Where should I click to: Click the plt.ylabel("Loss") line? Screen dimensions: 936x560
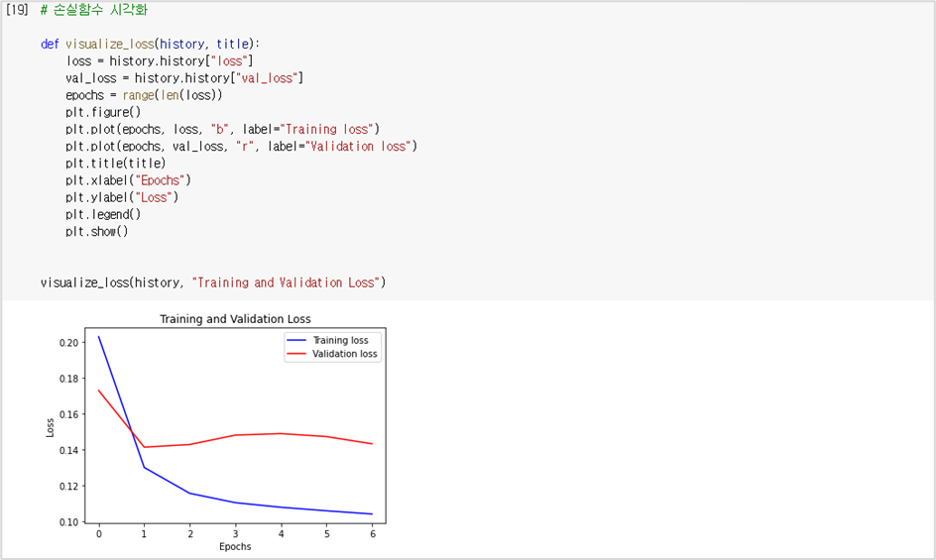(x=122, y=197)
